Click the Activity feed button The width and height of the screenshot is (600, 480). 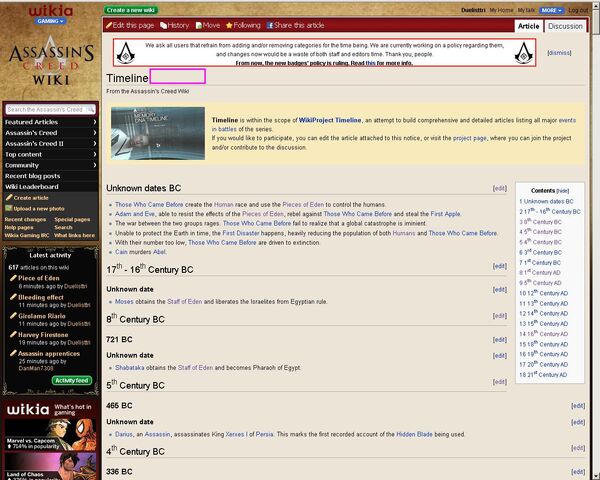pos(72,380)
